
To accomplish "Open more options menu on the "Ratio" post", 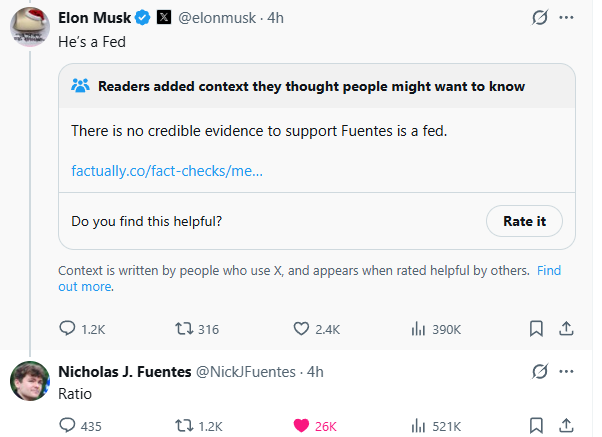I will [x=567, y=371].
